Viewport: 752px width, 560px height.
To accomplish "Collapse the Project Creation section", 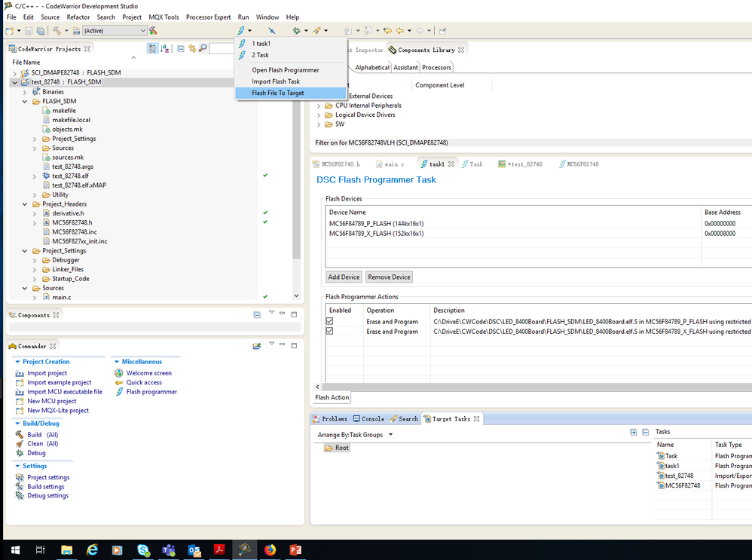I will tap(18, 362).
